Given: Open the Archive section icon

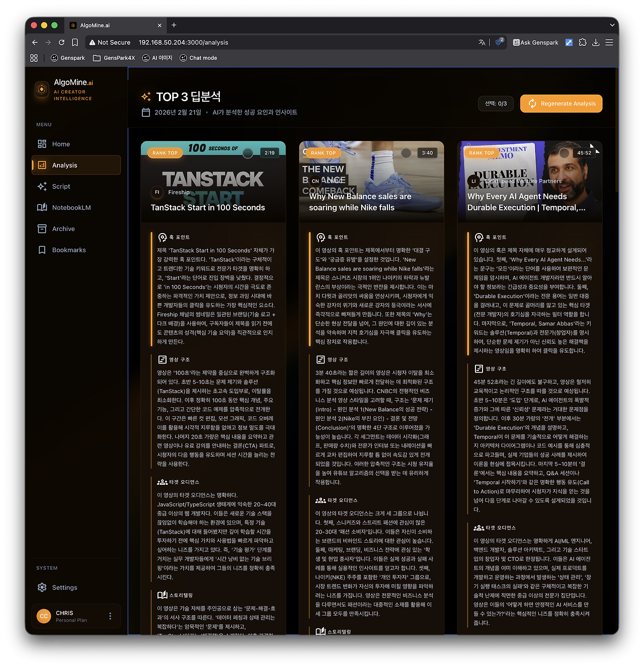Looking at the screenshot, I should click(x=43, y=229).
